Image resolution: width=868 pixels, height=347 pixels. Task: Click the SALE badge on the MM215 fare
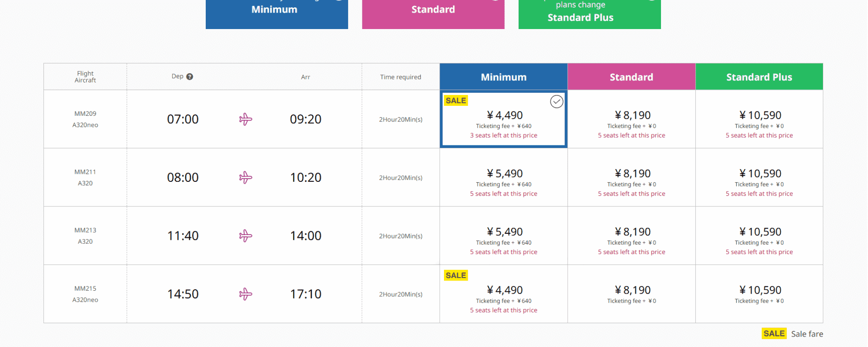coord(456,275)
